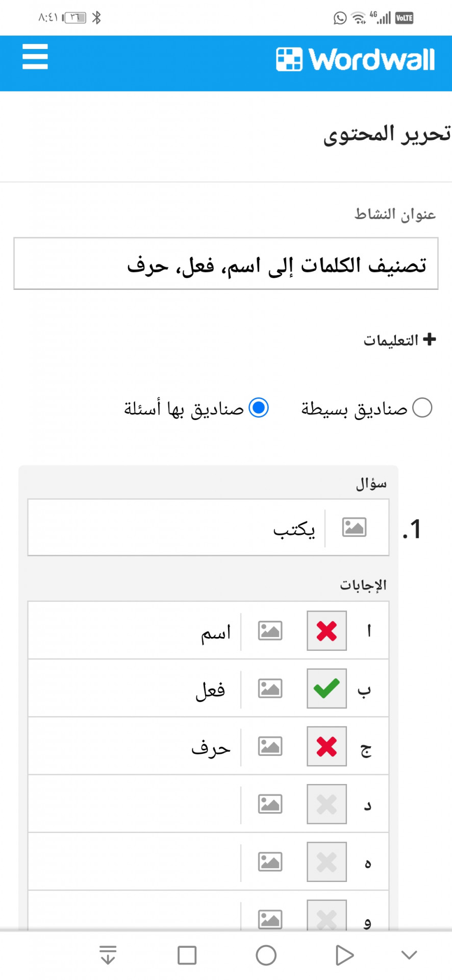Expand the التعليمات section
This screenshot has width=452, height=980.
pyautogui.click(x=399, y=339)
